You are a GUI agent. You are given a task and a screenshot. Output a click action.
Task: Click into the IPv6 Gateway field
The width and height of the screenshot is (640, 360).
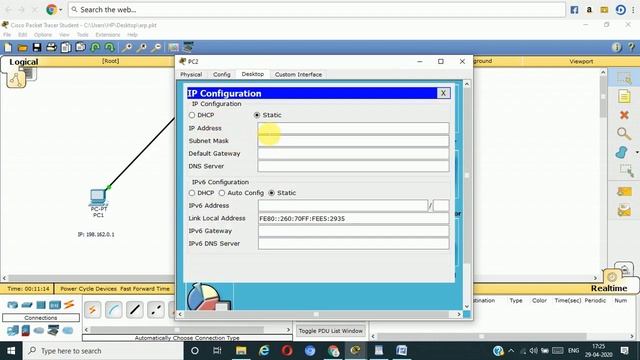353,231
